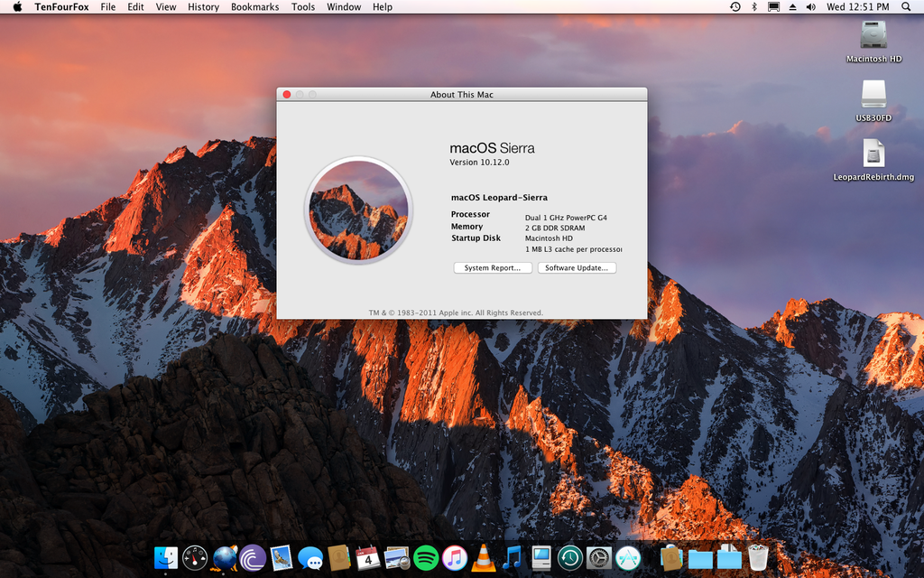Open Spotlight search magnifier

point(906,7)
